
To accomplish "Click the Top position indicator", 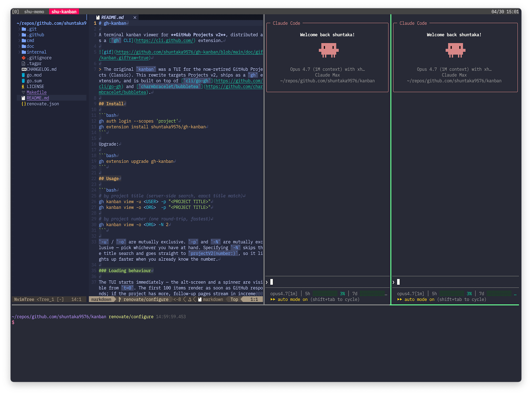I will point(234,299).
